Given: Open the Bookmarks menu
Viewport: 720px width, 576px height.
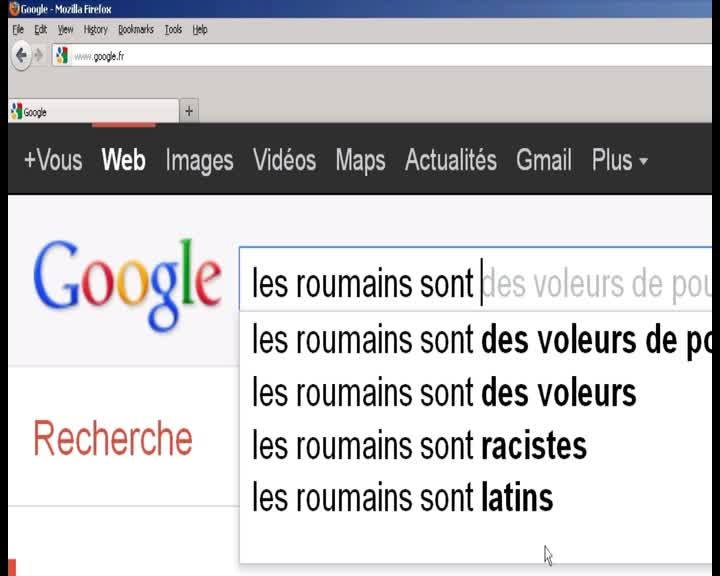Looking at the screenshot, I should pyautogui.click(x=136, y=30).
